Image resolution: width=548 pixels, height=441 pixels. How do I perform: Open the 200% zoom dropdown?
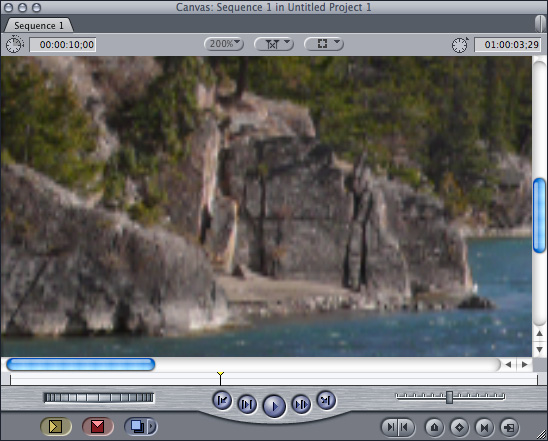tap(224, 44)
